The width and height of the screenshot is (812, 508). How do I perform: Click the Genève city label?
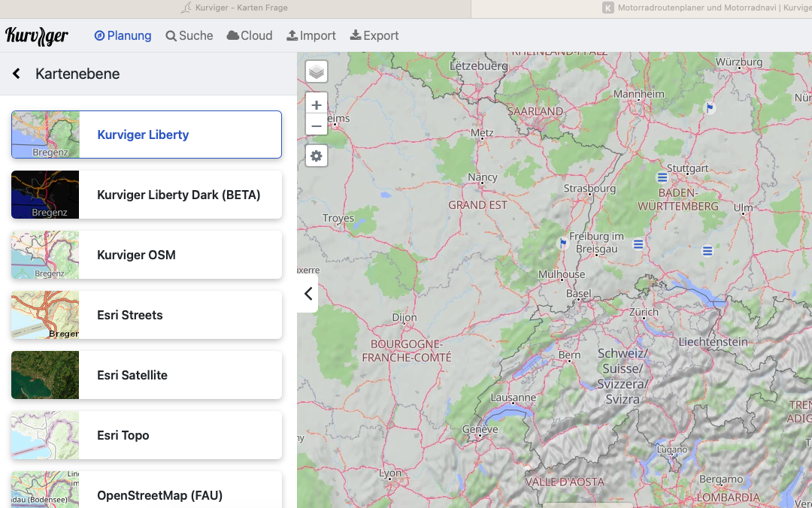point(480,429)
